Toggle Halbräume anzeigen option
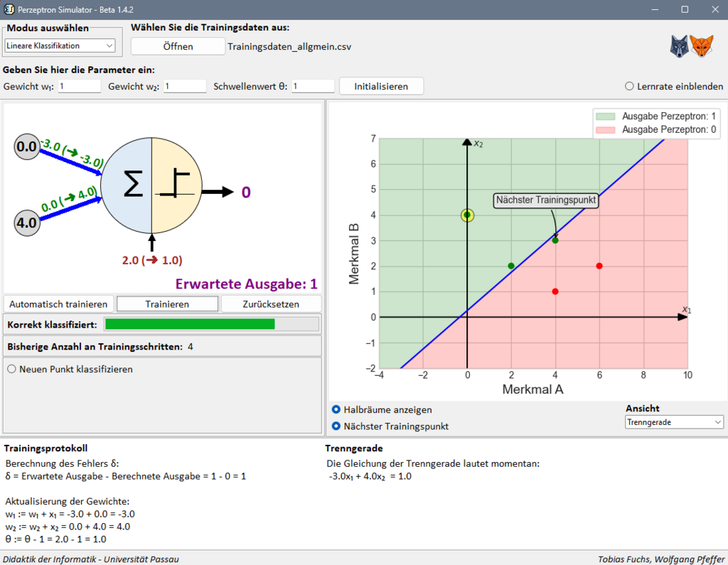Screen dimensions: 728x565 (336, 410)
